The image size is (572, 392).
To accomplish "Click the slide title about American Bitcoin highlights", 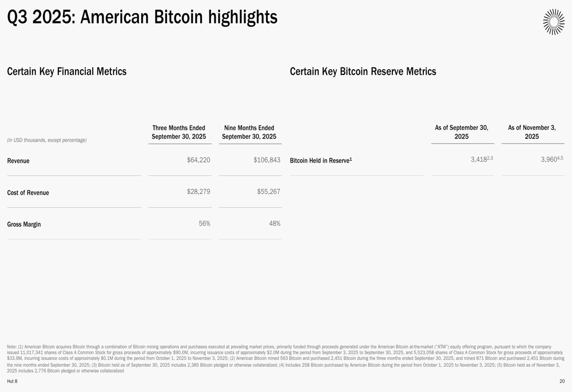I will [x=142, y=18].
